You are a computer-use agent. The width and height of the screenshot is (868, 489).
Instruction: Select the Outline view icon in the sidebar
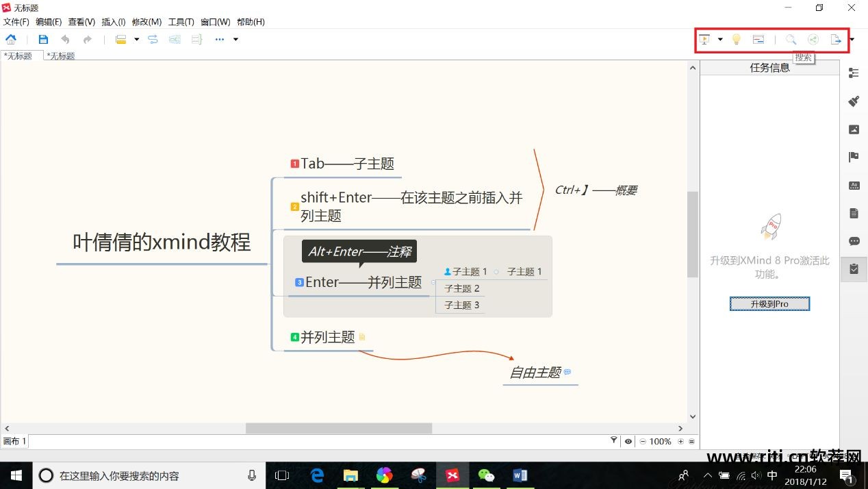[x=853, y=71]
